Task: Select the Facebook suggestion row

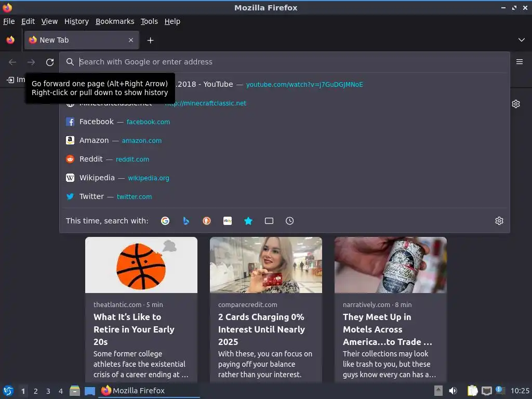Action: coord(284,122)
